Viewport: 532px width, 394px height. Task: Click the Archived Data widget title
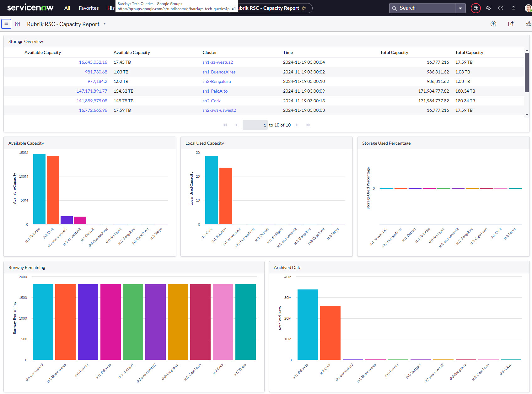287,267
